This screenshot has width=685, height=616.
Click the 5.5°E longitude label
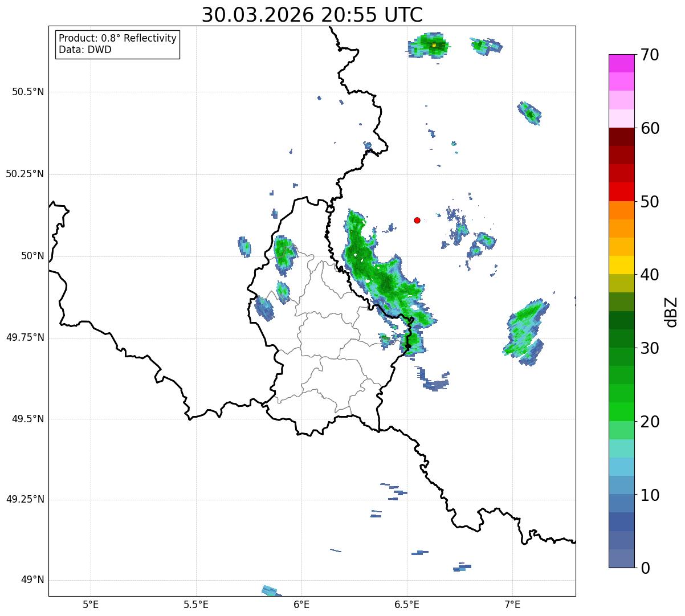click(x=196, y=604)
